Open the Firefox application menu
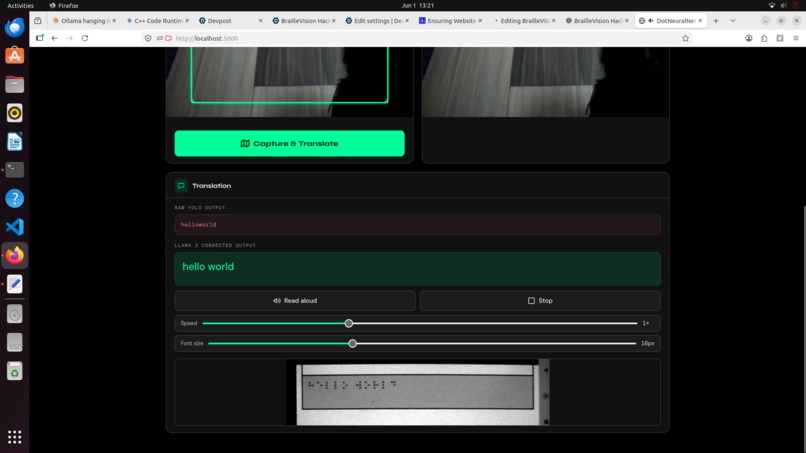This screenshot has width=806, height=453. [x=796, y=38]
